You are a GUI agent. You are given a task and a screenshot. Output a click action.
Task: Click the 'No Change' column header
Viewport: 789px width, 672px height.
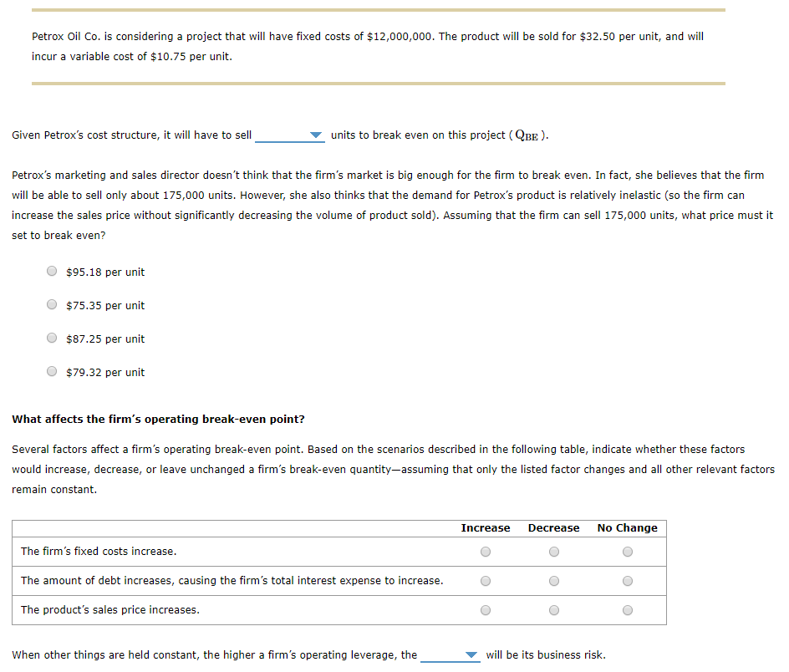[x=627, y=528]
